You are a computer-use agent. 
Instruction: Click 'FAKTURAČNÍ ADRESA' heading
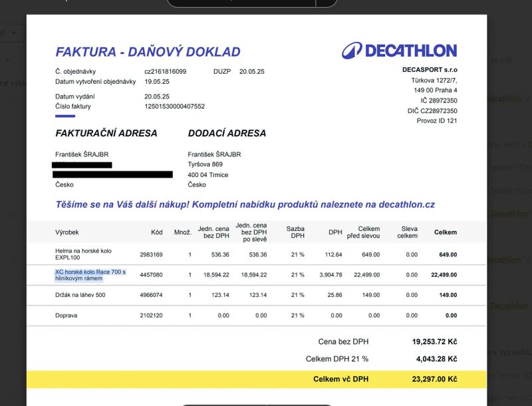(106, 133)
